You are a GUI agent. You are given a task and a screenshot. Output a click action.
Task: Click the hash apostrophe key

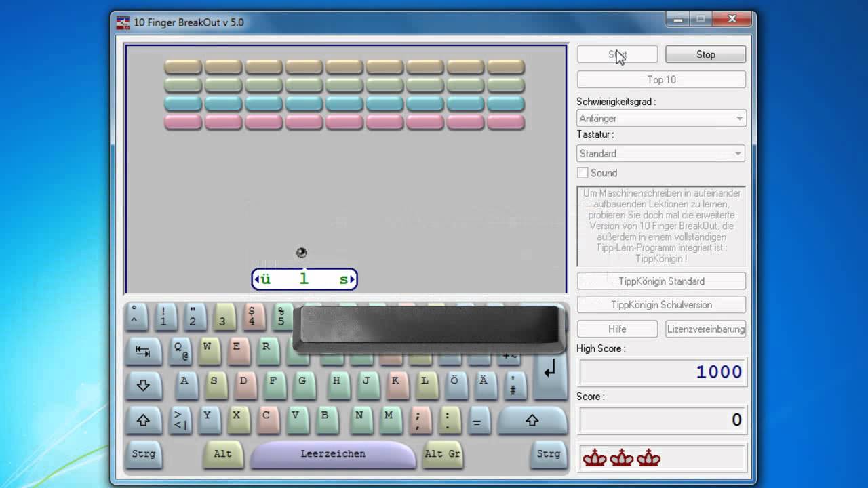(x=515, y=385)
